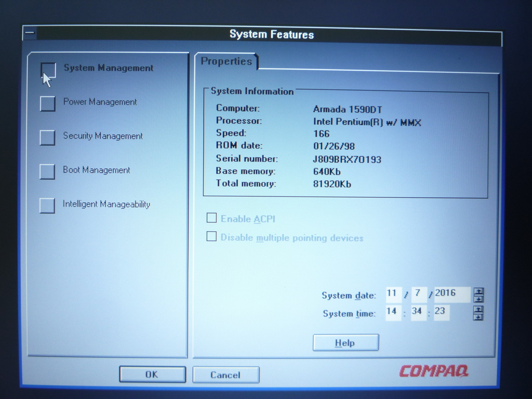Click the serial number "J809BRX70193"
The height and width of the screenshot is (399, 532).
(x=347, y=159)
